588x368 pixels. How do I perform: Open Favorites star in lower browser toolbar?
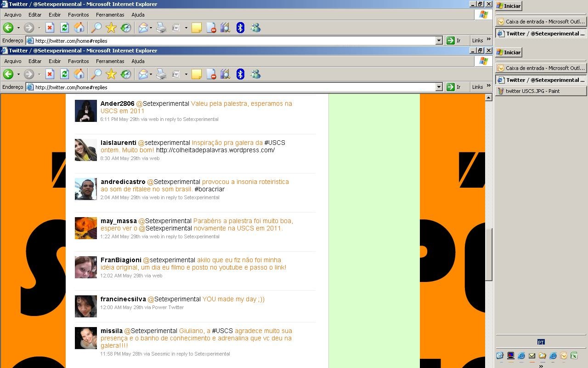(x=111, y=74)
